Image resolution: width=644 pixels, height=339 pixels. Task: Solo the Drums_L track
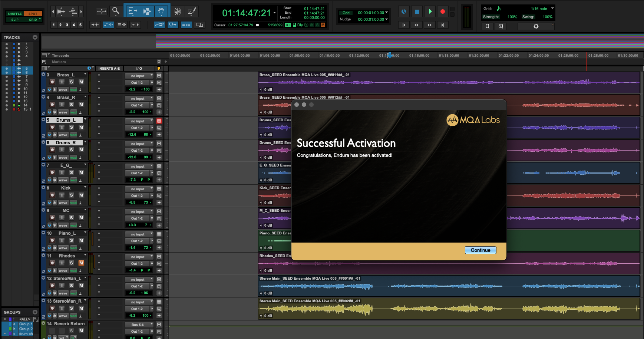coord(72,127)
